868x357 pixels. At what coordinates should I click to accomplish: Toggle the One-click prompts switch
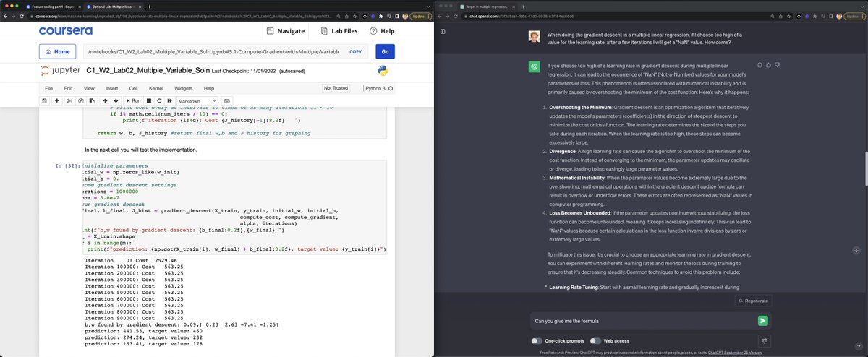coord(537,340)
